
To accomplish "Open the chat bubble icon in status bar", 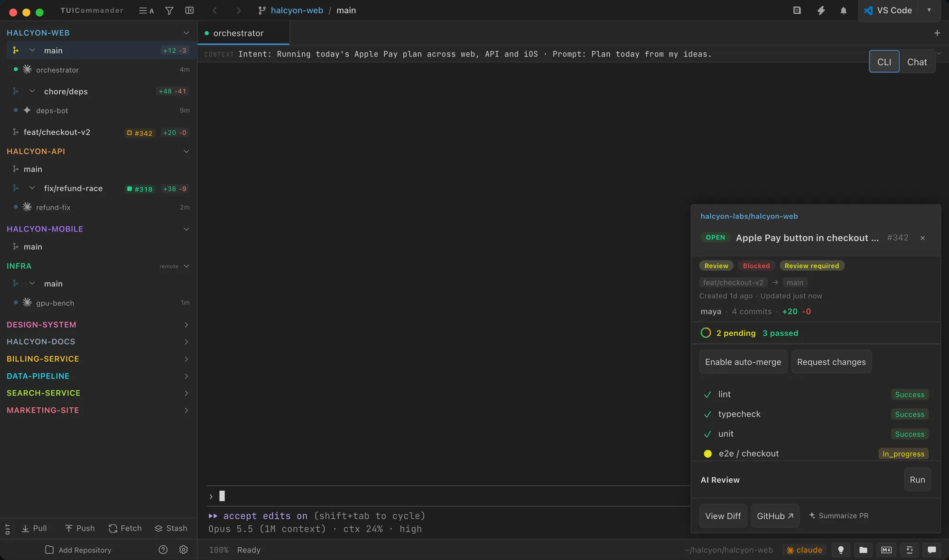I will [932, 550].
